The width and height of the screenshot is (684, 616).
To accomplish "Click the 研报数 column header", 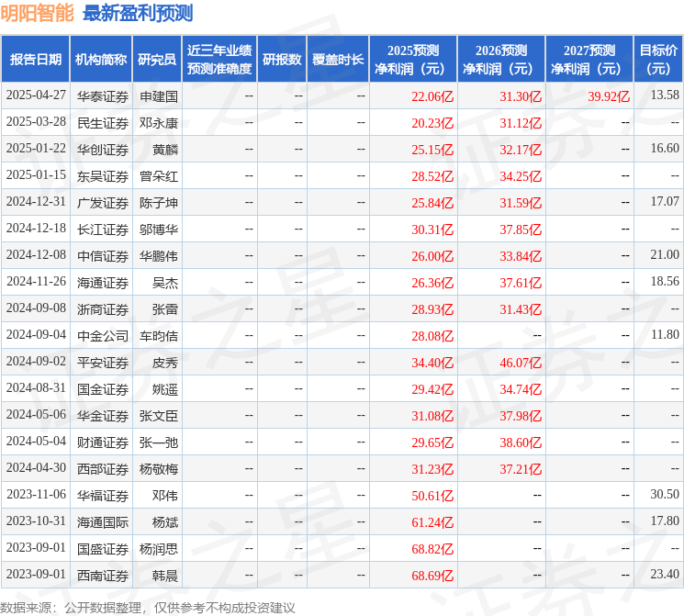I will pyautogui.click(x=282, y=60).
